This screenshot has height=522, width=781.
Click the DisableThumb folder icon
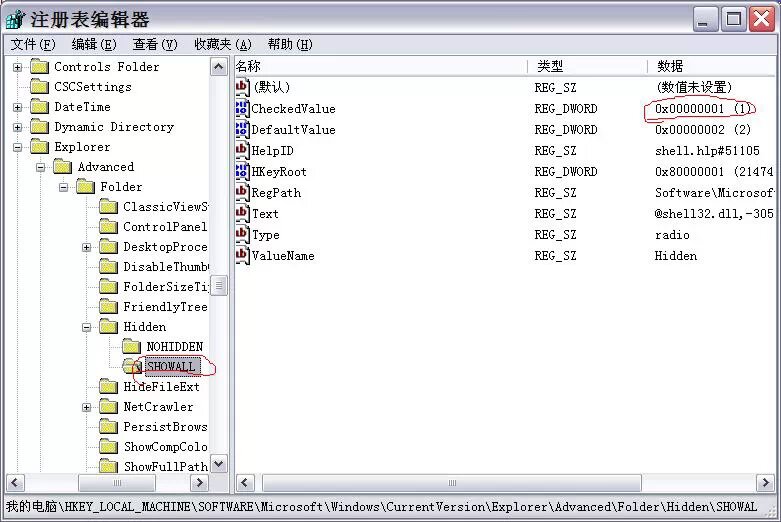pos(109,266)
